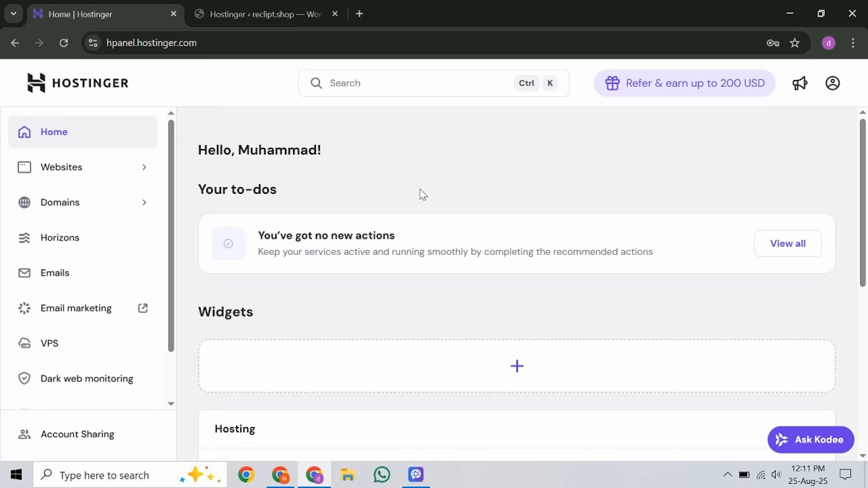Open the announcements megaphone icon
The height and width of the screenshot is (488, 868).
[800, 83]
